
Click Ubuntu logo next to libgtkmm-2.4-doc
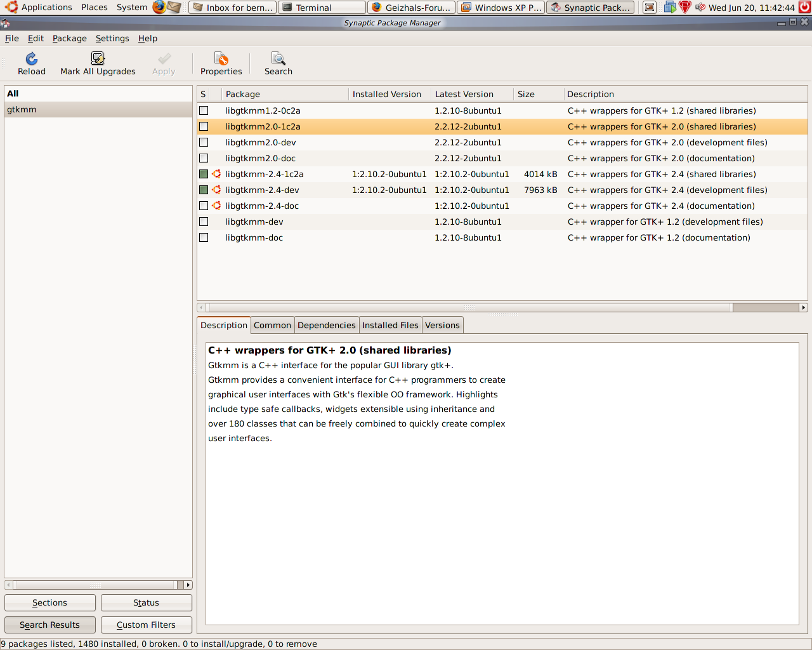(x=216, y=206)
